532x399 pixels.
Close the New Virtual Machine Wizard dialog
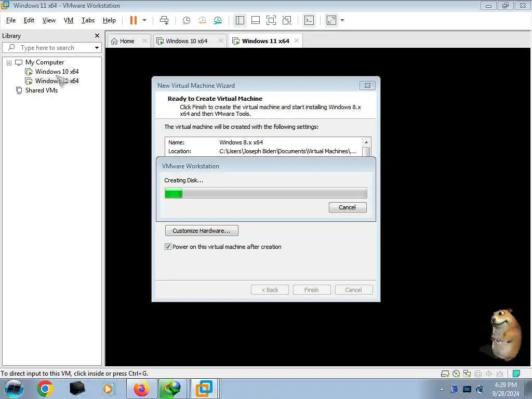point(367,86)
